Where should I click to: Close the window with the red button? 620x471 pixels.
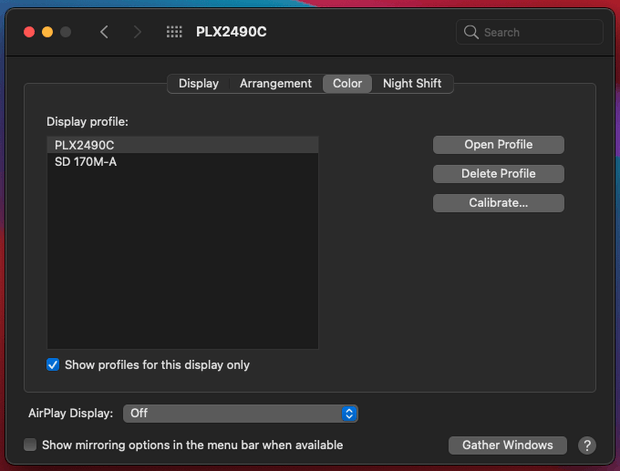point(29,32)
